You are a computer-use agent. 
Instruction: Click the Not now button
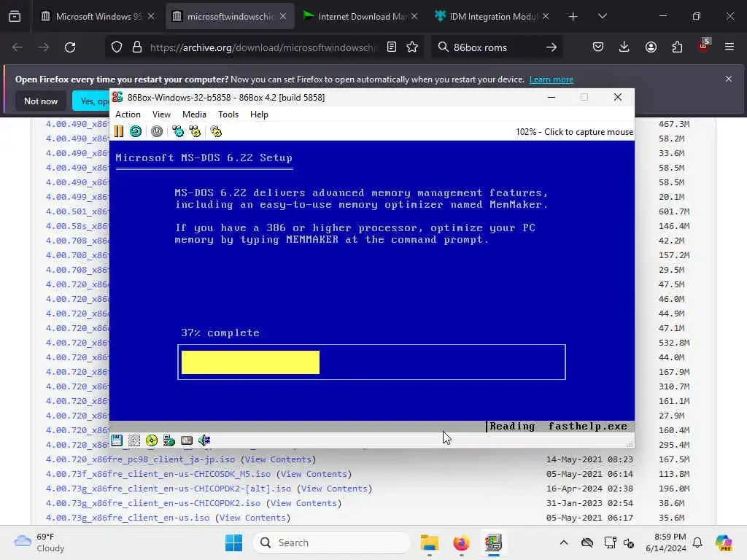pyautogui.click(x=41, y=101)
